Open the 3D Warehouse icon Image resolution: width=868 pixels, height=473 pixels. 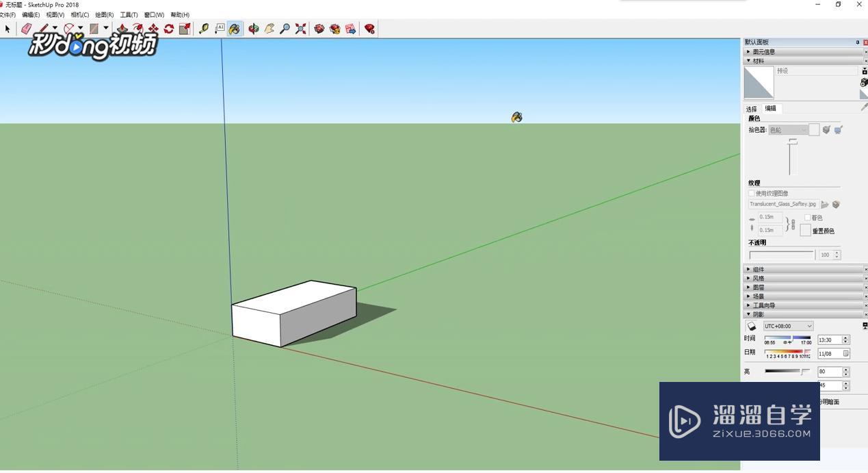tap(319, 29)
